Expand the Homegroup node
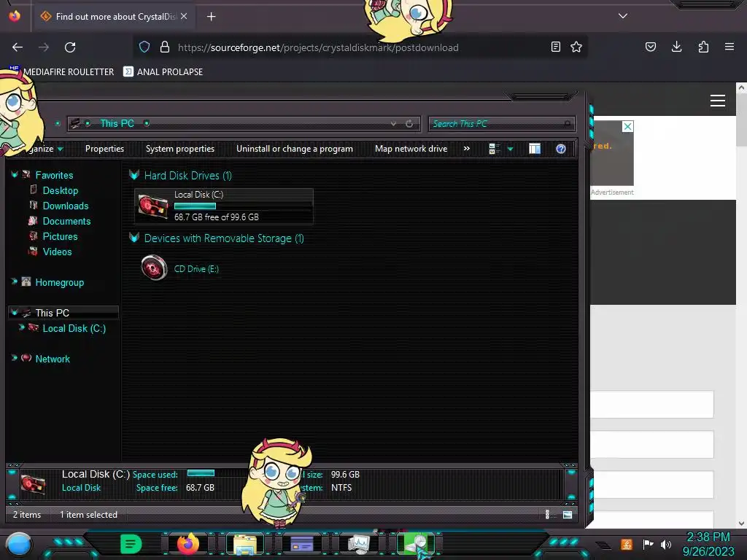 click(x=15, y=282)
